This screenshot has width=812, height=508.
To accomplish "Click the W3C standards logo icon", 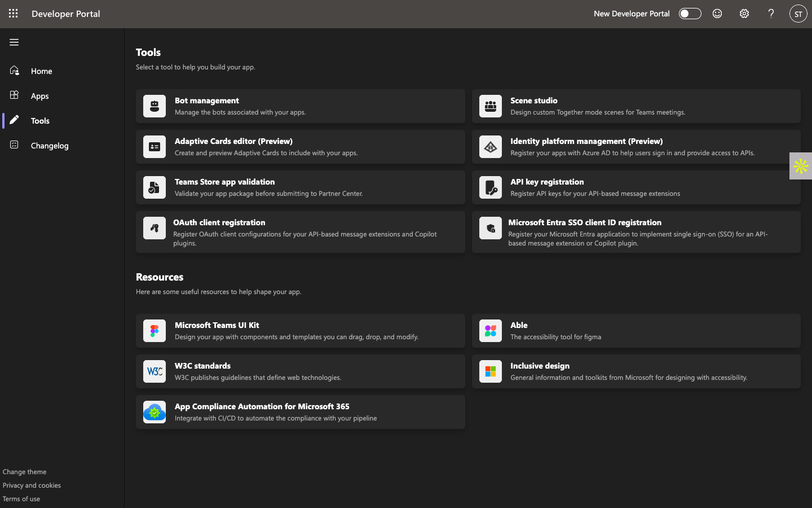I will tap(155, 371).
